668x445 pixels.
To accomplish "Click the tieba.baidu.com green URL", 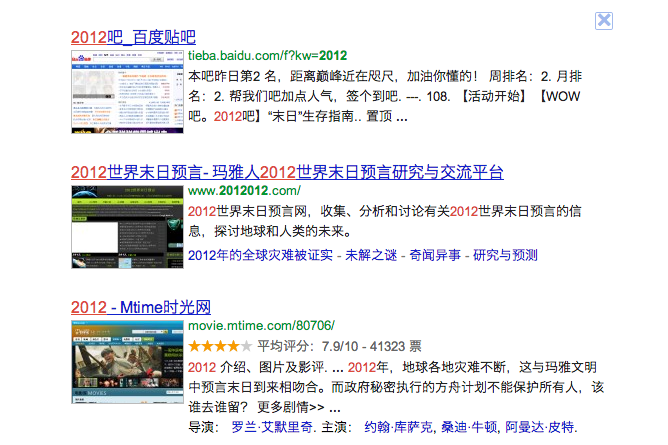I will [x=267, y=56].
